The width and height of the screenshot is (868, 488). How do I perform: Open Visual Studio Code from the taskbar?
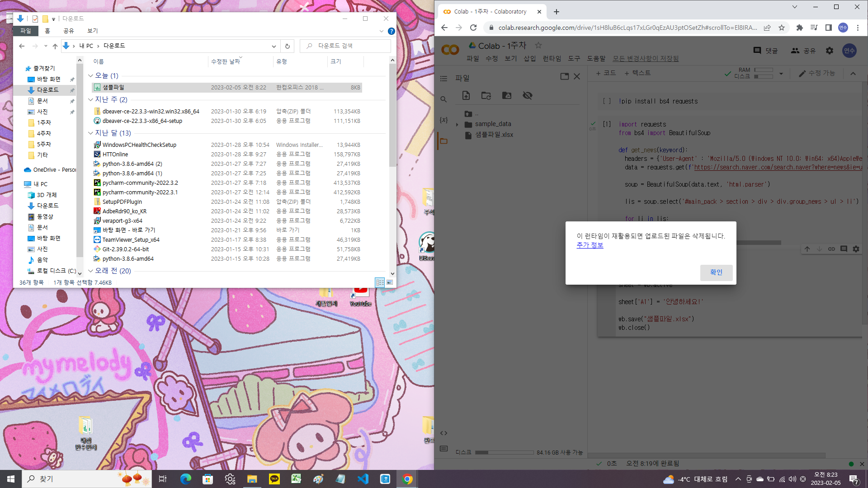point(363,479)
